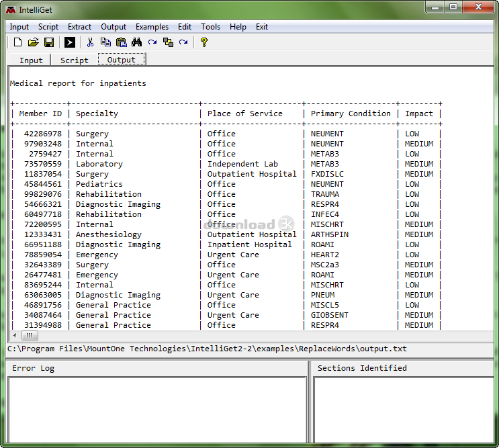Open the Extract menu
Viewport: 499px width, 448px height.
pos(79,27)
